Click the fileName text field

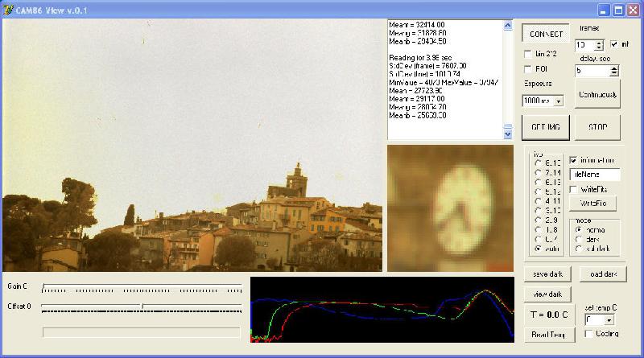click(x=595, y=175)
